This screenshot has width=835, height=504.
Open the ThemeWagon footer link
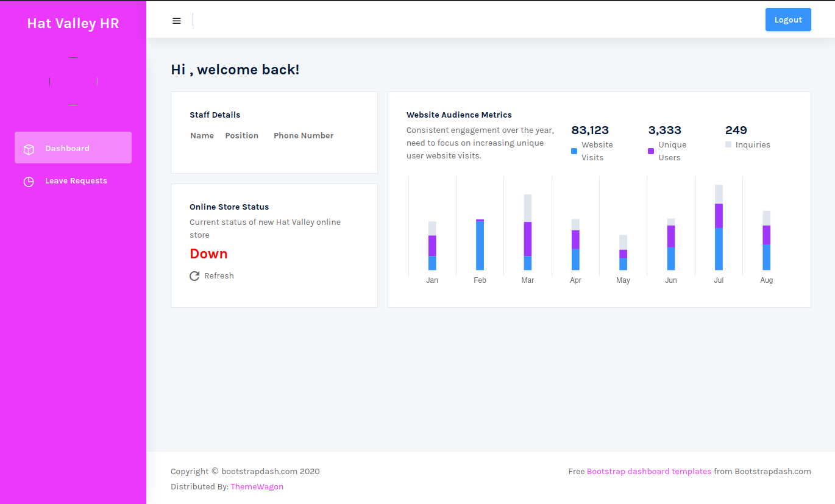(x=257, y=486)
